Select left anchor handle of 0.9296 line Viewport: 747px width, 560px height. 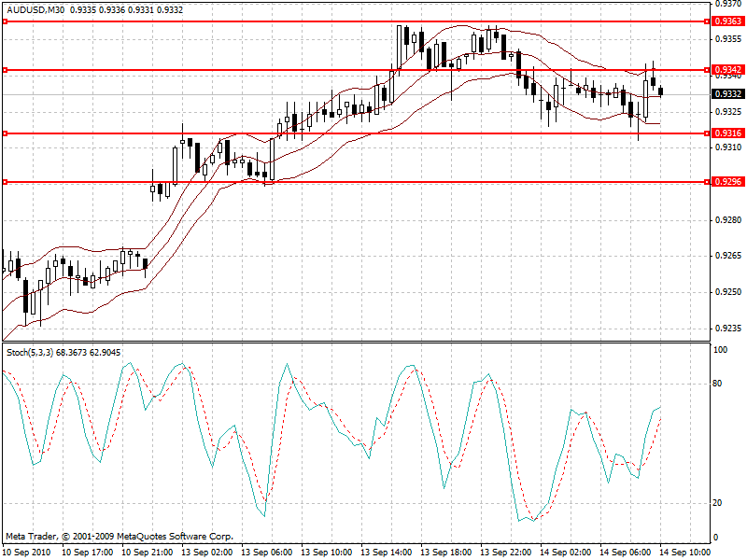(5, 181)
